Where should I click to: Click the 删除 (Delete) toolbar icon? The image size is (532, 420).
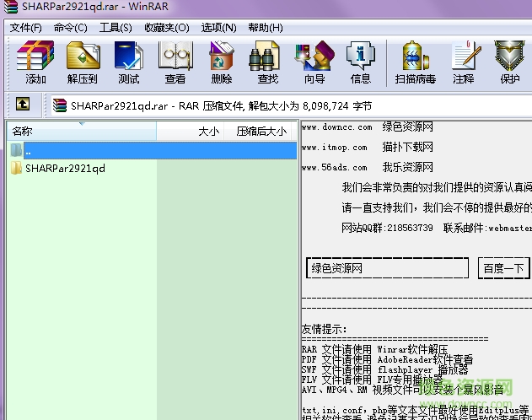(x=222, y=62)
